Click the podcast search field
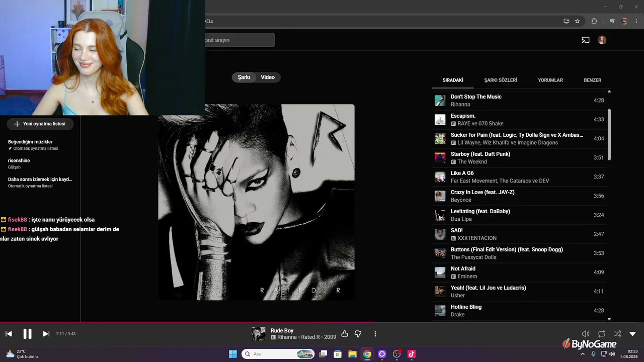 pyautogui.click(x=239, y=40)
